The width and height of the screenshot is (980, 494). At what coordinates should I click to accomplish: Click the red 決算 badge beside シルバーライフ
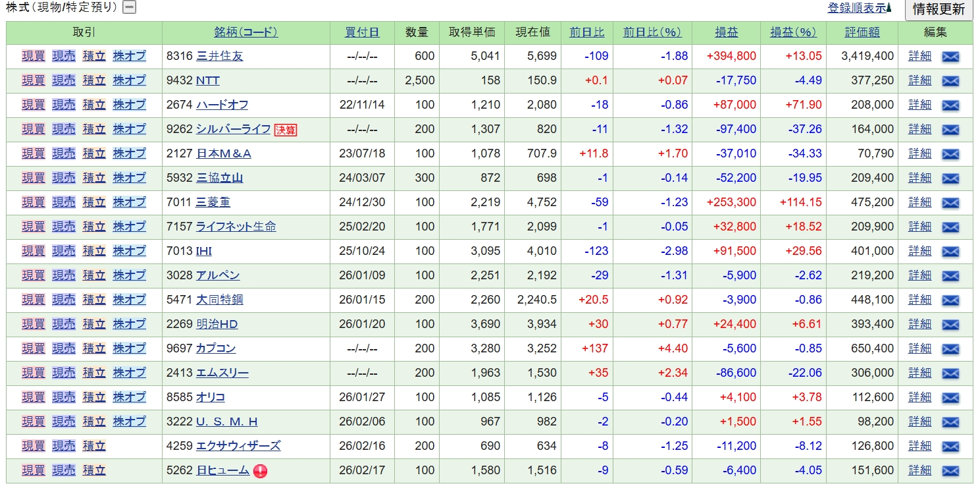[x=286, y=130]
